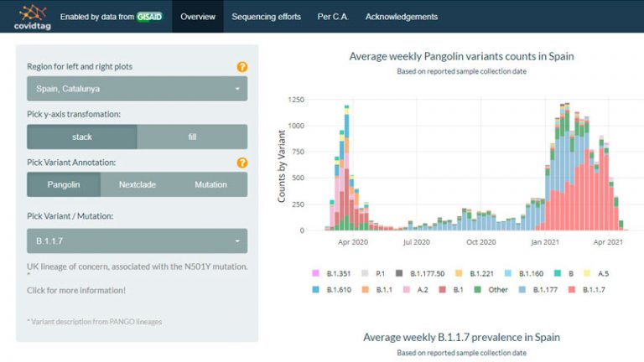This screenshot has width=644, height=362.
Task: Open the B.1.1.7 variant dropdown
Action: pos(138,241)
